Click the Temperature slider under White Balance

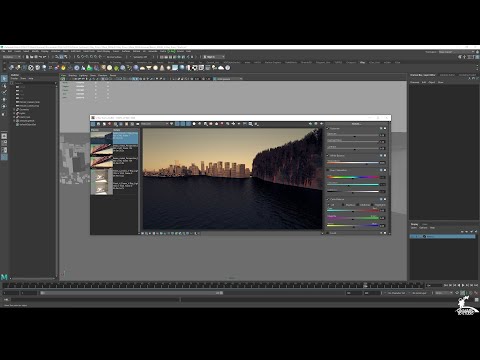coord(353,163)
